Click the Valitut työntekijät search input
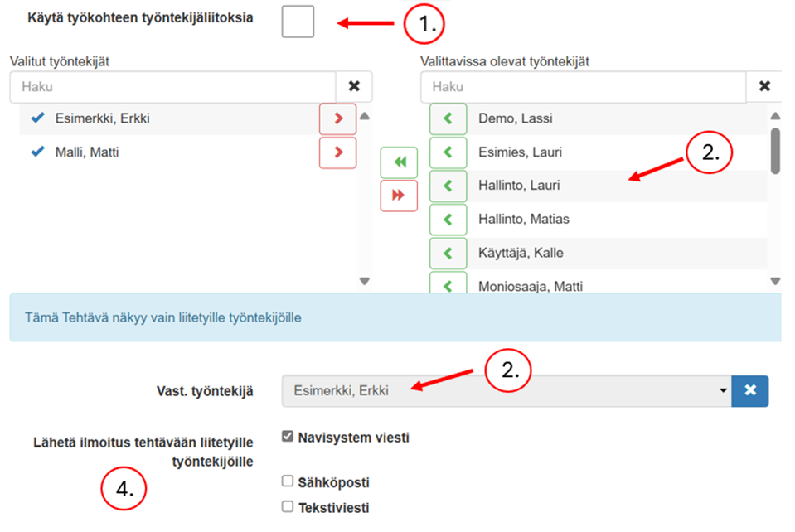Screen dimensions: 795x532 pyautogui.click(x=172, y=86)
